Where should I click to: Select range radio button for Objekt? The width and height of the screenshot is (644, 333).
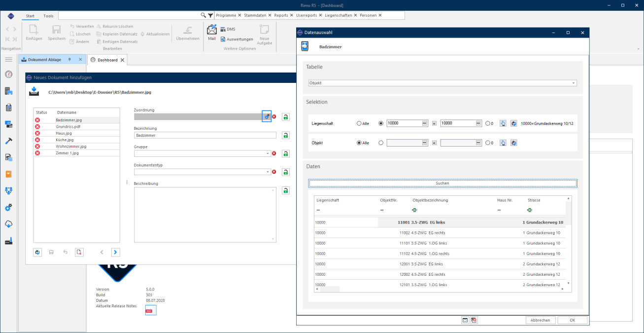381,143
